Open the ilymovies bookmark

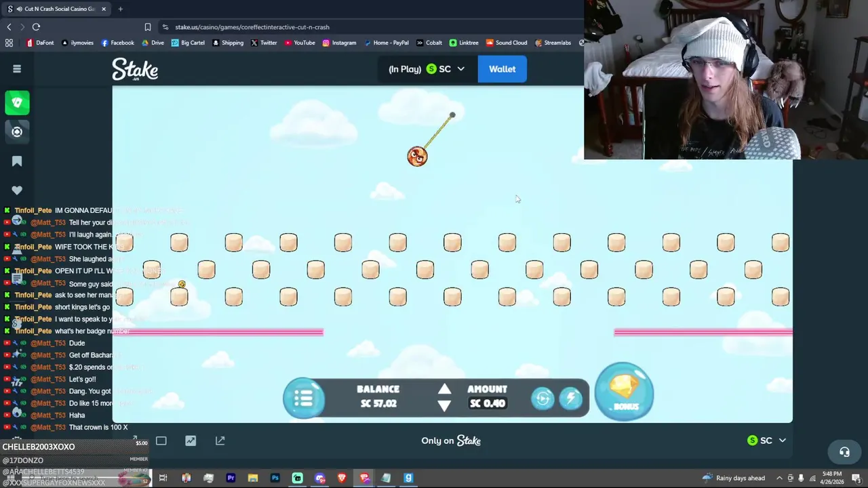pos(77,43)
